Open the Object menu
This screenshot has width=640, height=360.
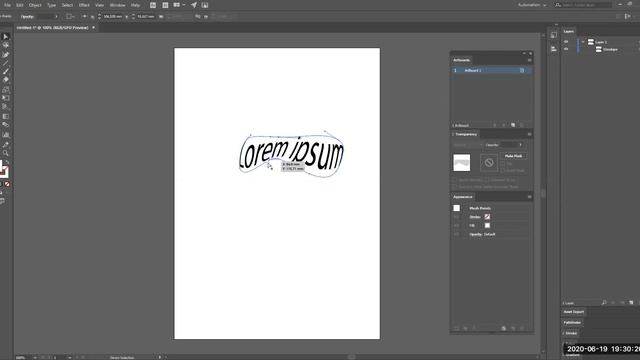tap(35, 5)
